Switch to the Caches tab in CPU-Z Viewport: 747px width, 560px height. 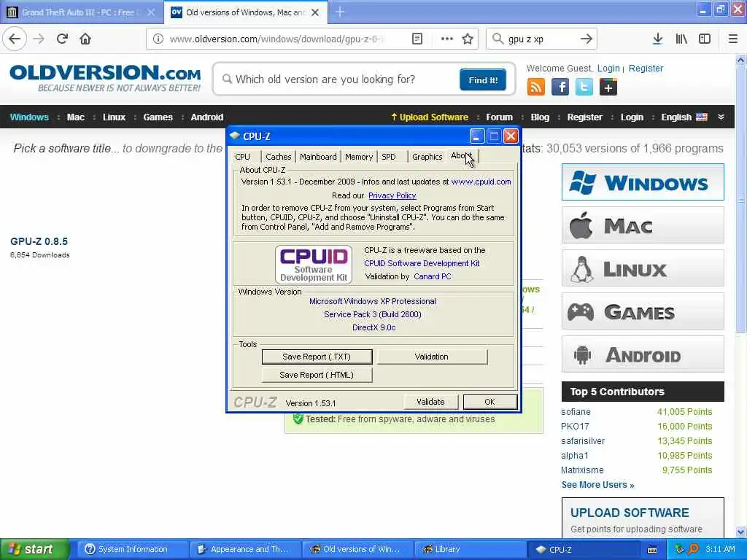278,157
